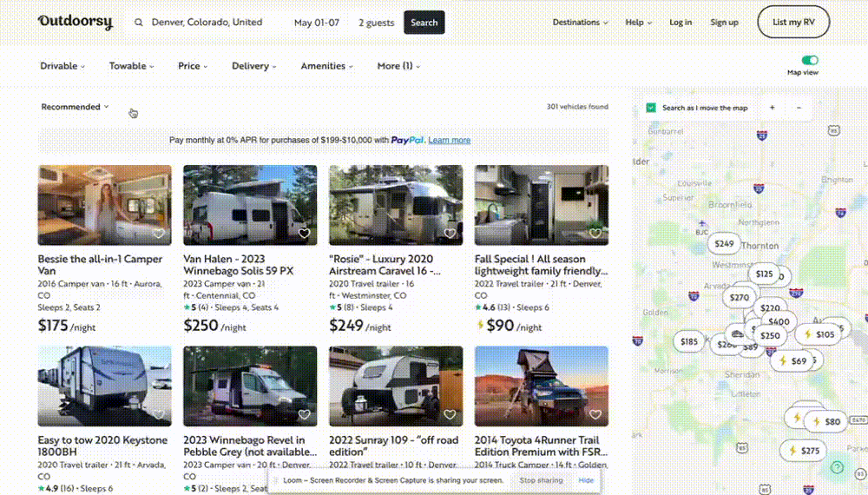Viewport: 868px width, 495px height.
Task: Change the May 01-07 dates
Action: (x=316, y=23)
